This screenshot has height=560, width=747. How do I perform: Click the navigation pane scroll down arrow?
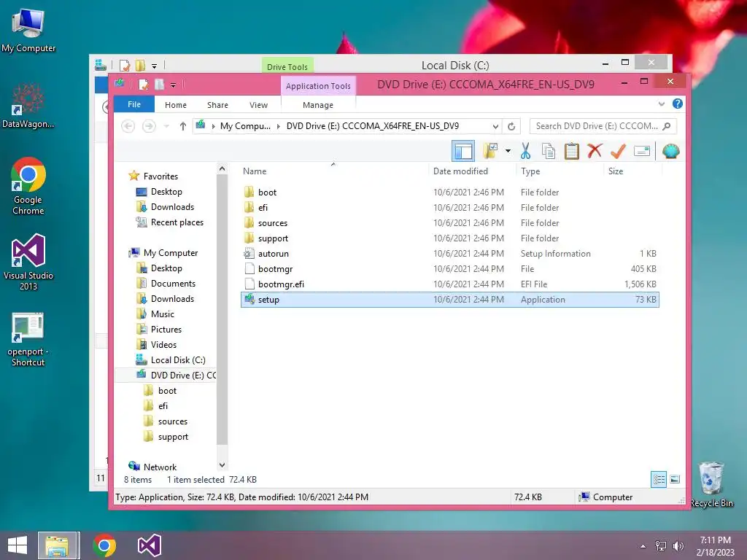click(x=222, y=464)
